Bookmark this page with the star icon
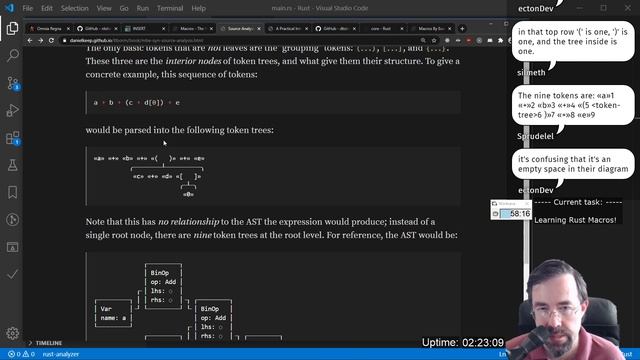The image size is (640, 360). point(434,40)
